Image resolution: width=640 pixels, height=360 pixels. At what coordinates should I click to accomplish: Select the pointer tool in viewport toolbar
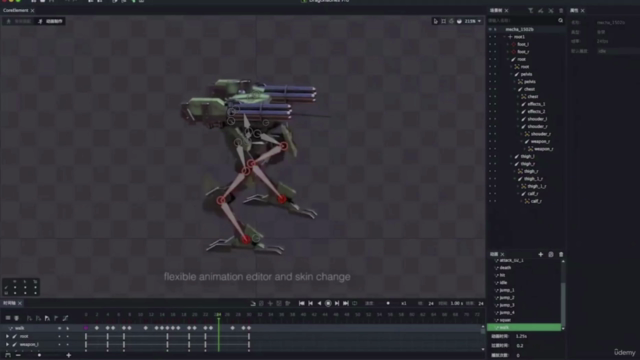coord(436,21)
